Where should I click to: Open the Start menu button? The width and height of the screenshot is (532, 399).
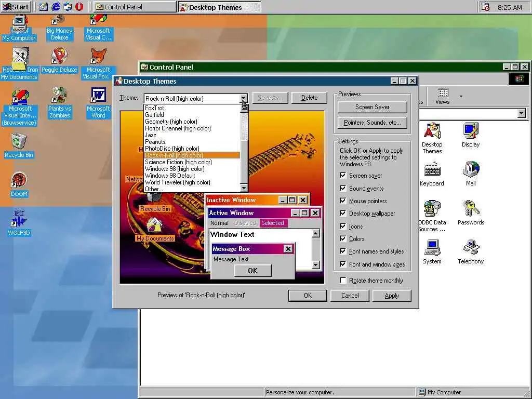point(16,7)
